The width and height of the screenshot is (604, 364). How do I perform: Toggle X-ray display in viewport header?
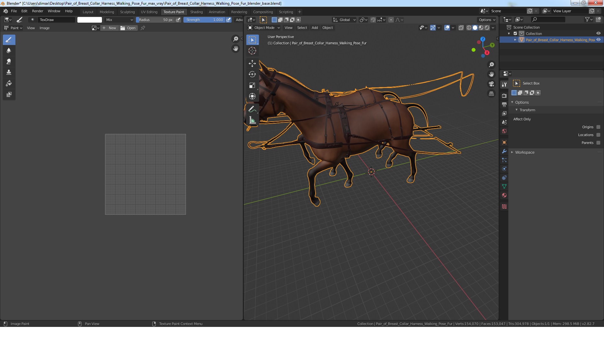pos(461,28)
